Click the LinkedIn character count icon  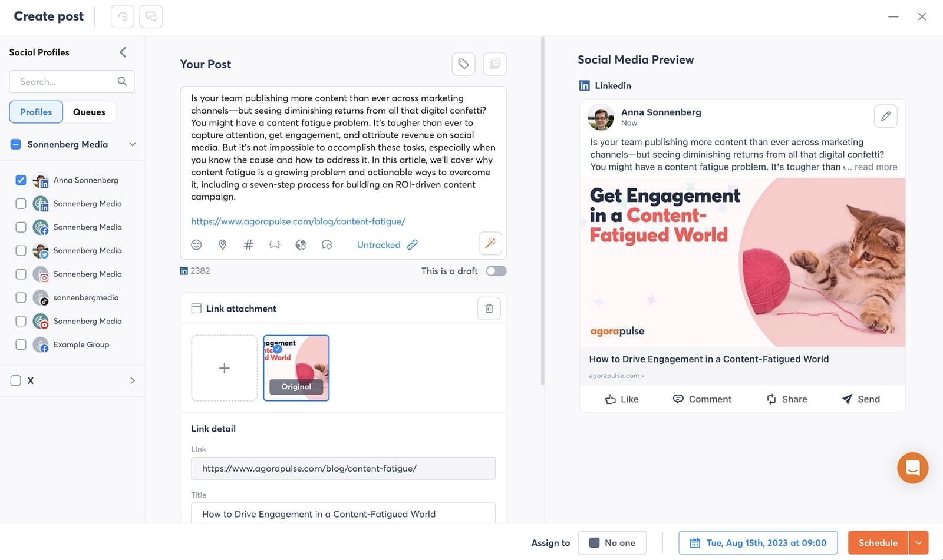click(184, 271)
